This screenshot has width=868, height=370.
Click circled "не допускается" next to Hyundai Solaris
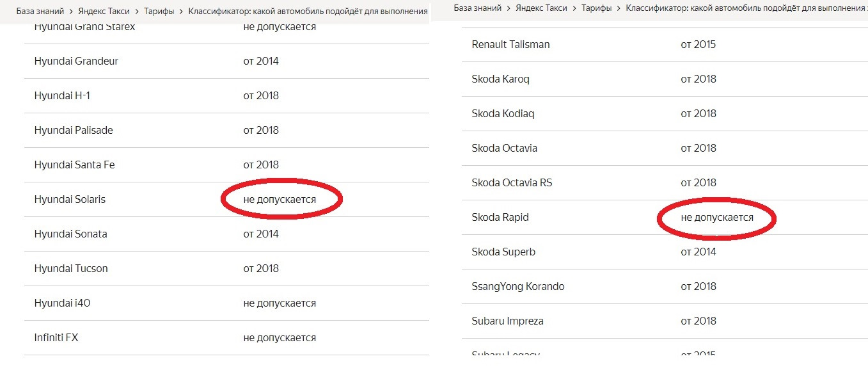click(x=280, y=200)
